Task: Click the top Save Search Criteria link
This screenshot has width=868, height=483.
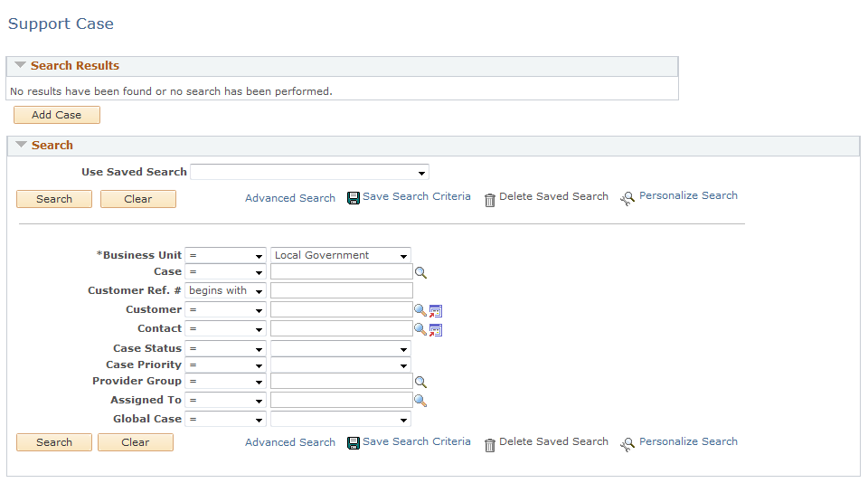Action: click(416, 196)
